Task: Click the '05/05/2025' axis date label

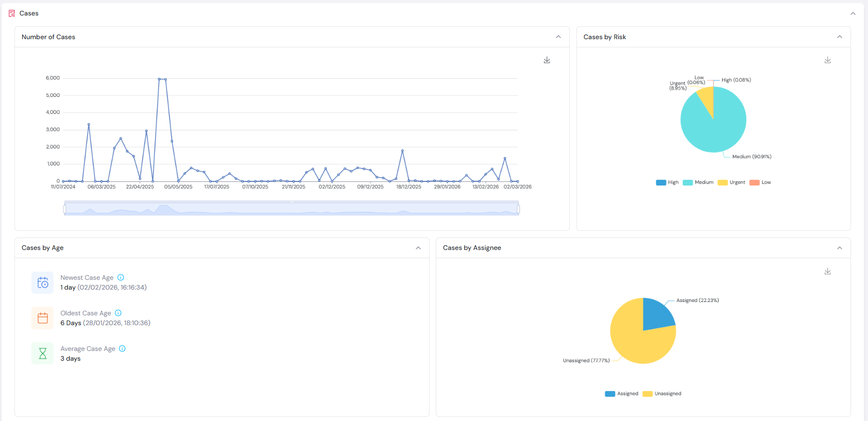Action: [x=178, y=187]
